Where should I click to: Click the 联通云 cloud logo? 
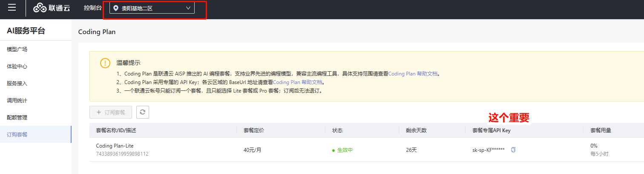[x=52, y=8]
